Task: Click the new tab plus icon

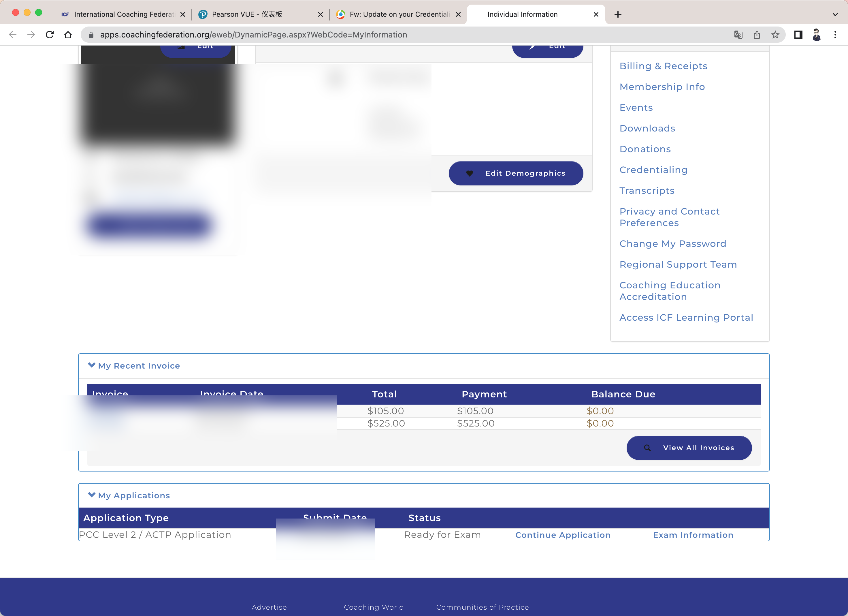Action: point(618,14)
